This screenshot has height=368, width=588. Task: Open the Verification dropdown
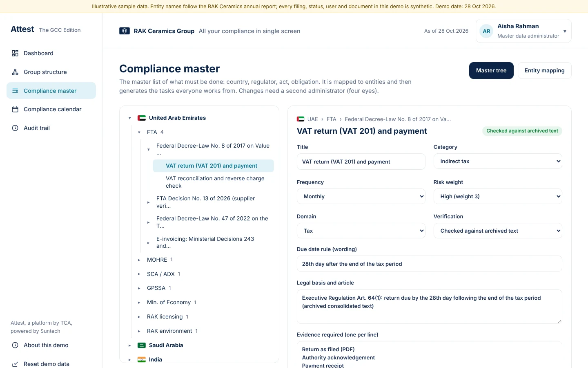(498, 231)
